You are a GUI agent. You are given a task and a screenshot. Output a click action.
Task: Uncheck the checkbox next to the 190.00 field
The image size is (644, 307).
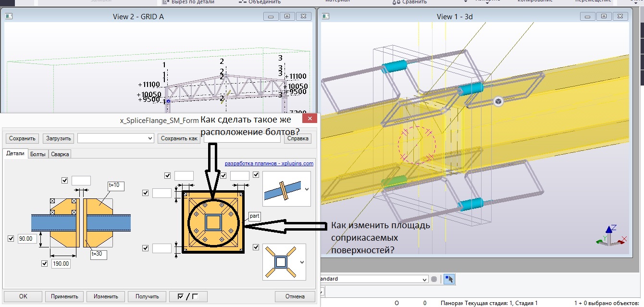pyautogui.click(x=45, y=263)
